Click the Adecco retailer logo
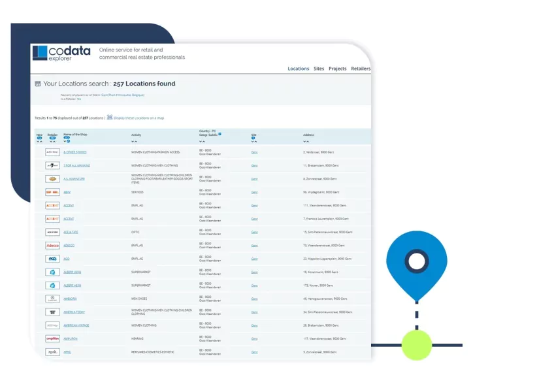Screen dimensions: 554x392 (52, 246)
